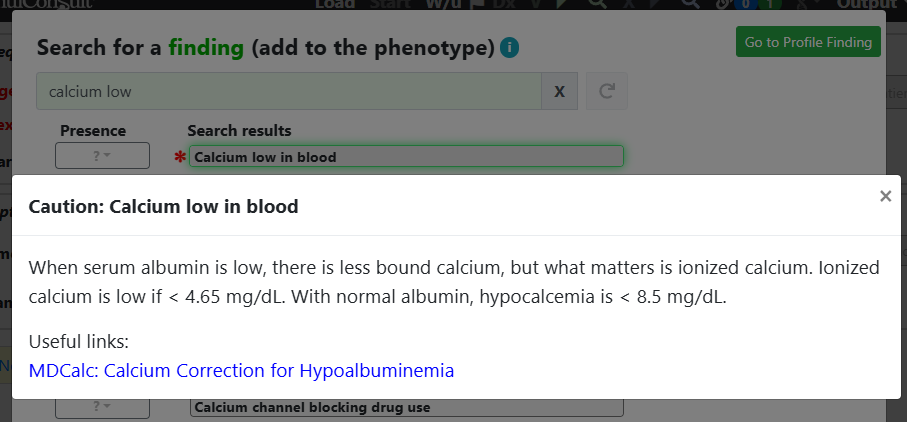Viewport: 907px width, 422px height.
Task: Click the red asterisk beside Calcium low in blood
Action: [180, 157]
